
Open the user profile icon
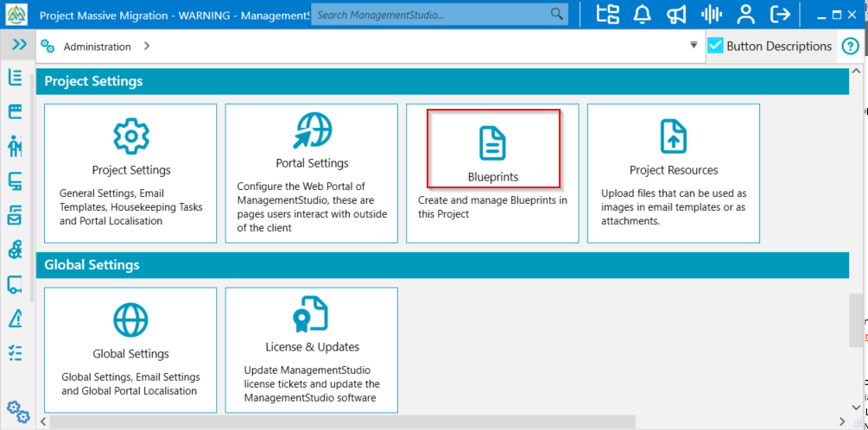click(x=746, y=14)
